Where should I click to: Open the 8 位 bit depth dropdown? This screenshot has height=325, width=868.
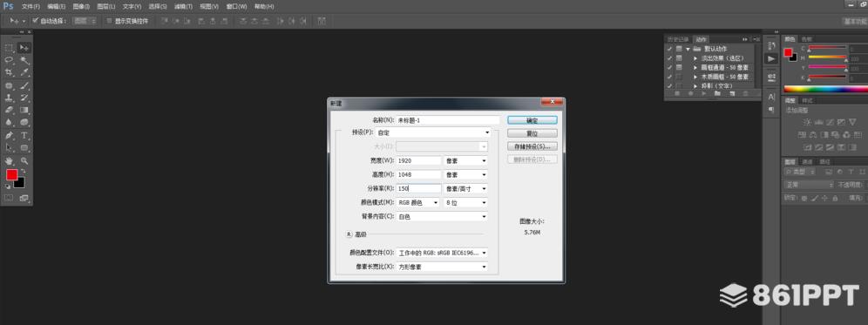465,203
